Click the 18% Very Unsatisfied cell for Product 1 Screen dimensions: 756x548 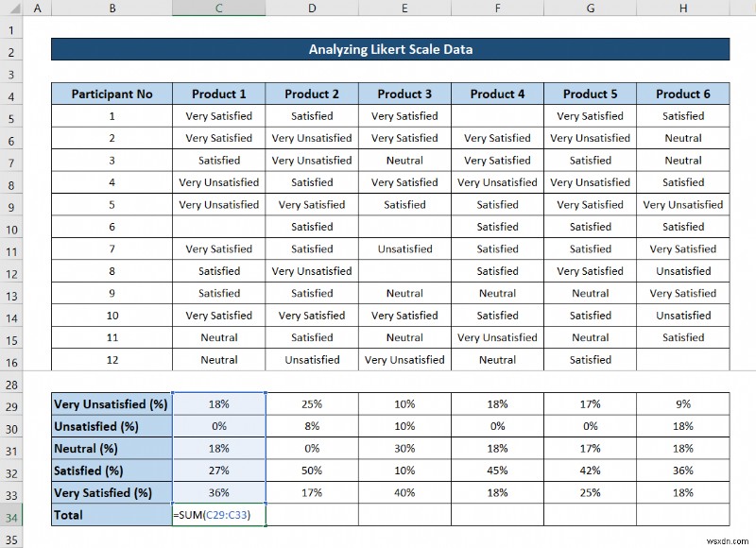point(218,403)
